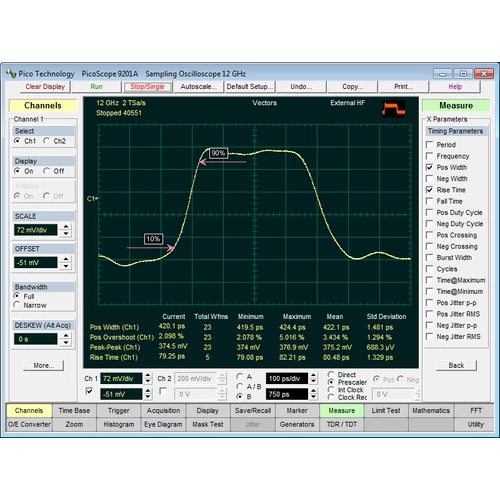The image size is (500, 500).
Task: Select the A/B time base option
Action: point(239,386)
